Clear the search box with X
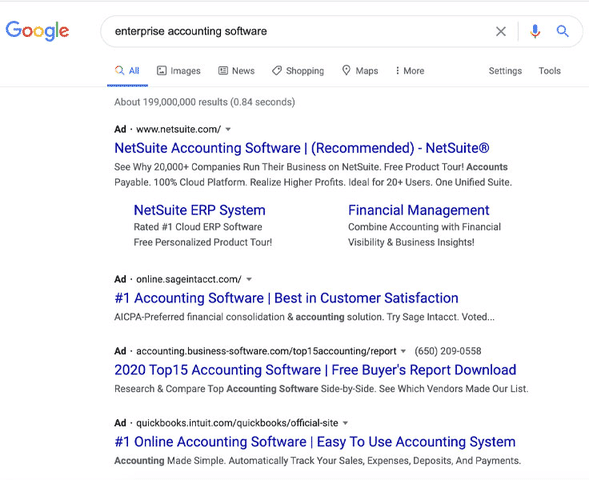The image size is (589, 480). click(501, 31)
